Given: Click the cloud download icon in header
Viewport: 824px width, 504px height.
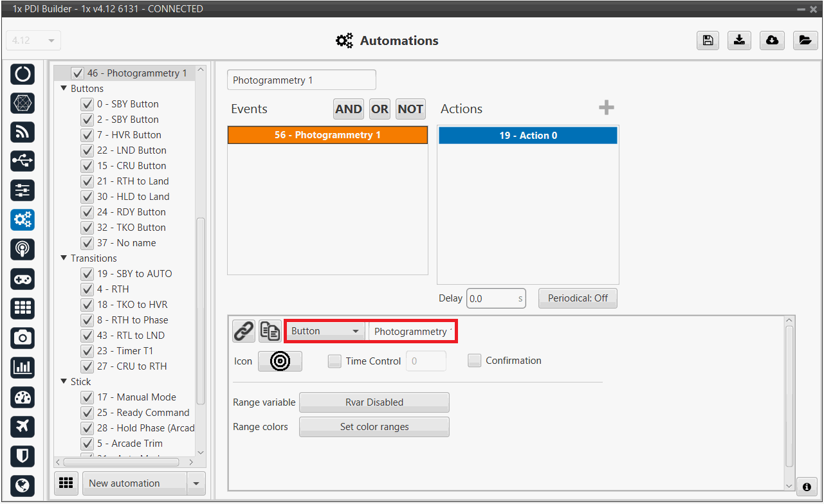Looking at the screenshot, I should (x=772, y=40).
